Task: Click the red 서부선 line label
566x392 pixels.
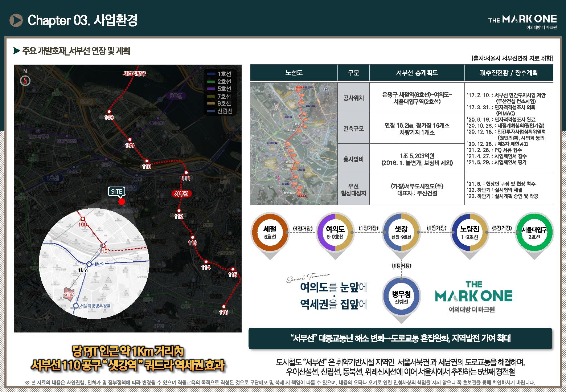Action: click(181, 193)
